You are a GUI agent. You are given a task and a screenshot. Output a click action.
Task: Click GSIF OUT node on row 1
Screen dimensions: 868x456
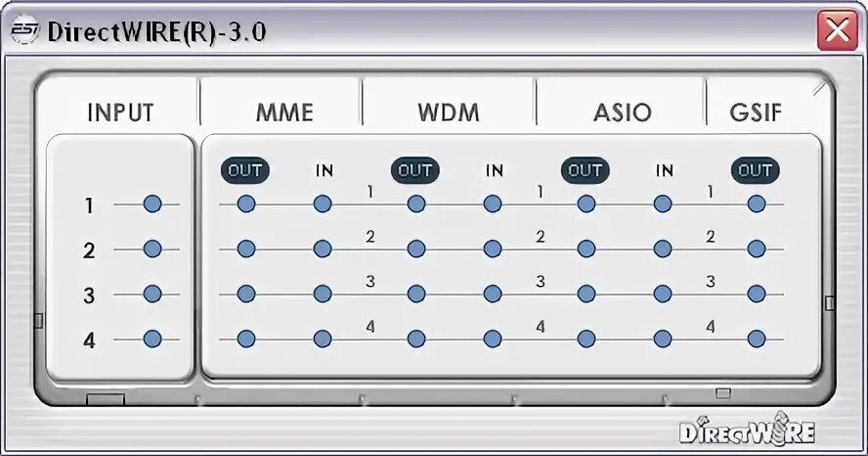[x=757, y=204]
